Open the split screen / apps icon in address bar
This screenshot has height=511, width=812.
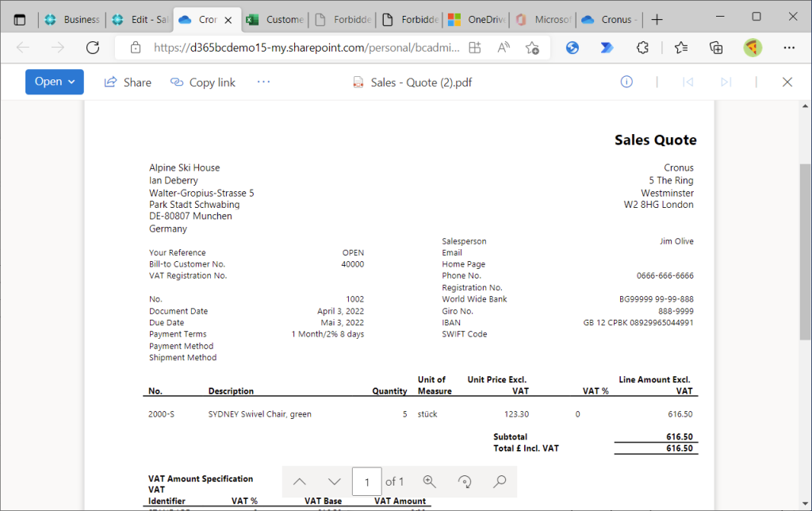(475, 48)
